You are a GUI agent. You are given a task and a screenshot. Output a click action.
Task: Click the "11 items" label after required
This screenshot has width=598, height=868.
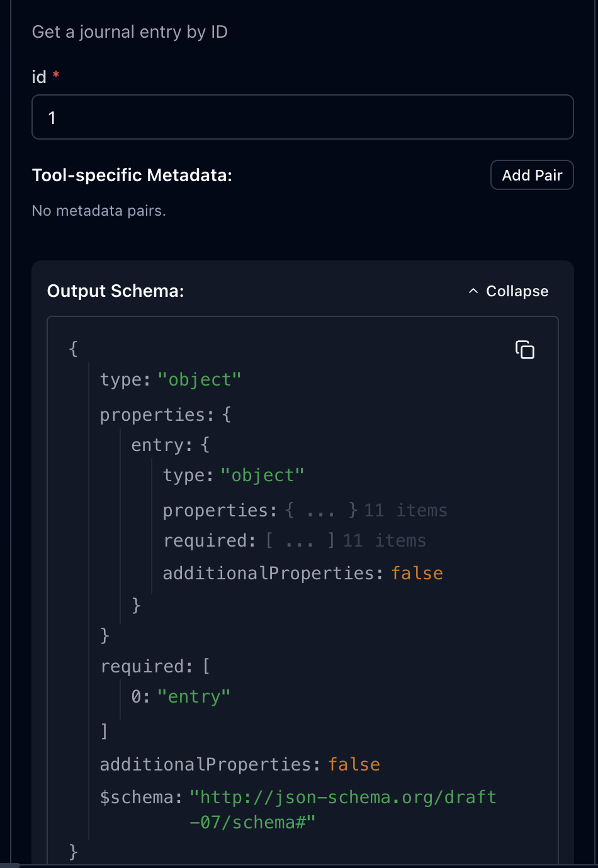pyautogui.click(x=384, y=541)
